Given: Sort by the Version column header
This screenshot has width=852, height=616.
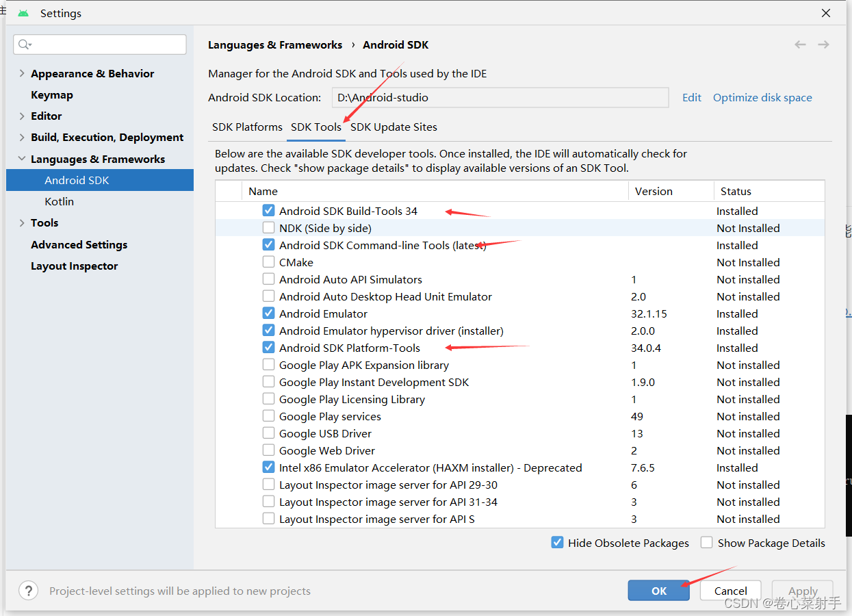Looking at the screenshot, I should point(671,191).
